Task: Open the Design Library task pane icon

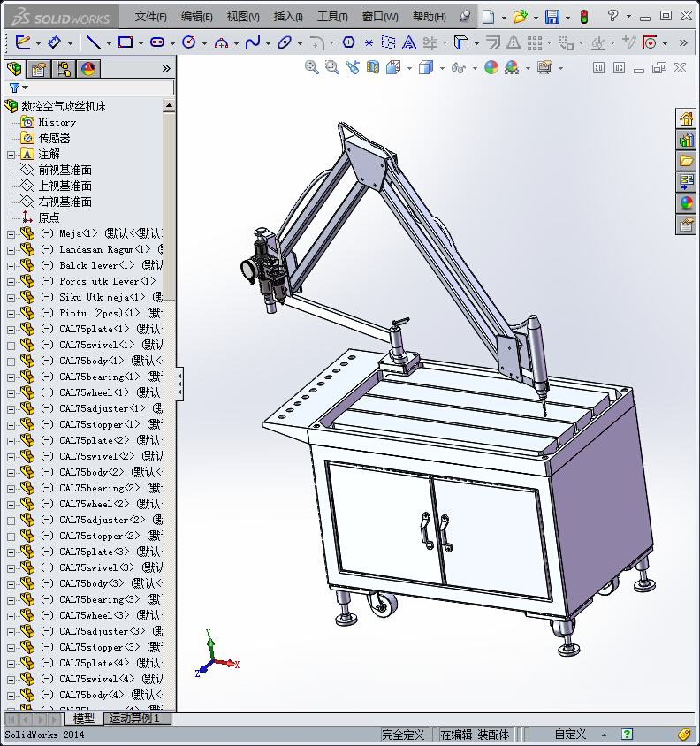Action: pos(686,140)
